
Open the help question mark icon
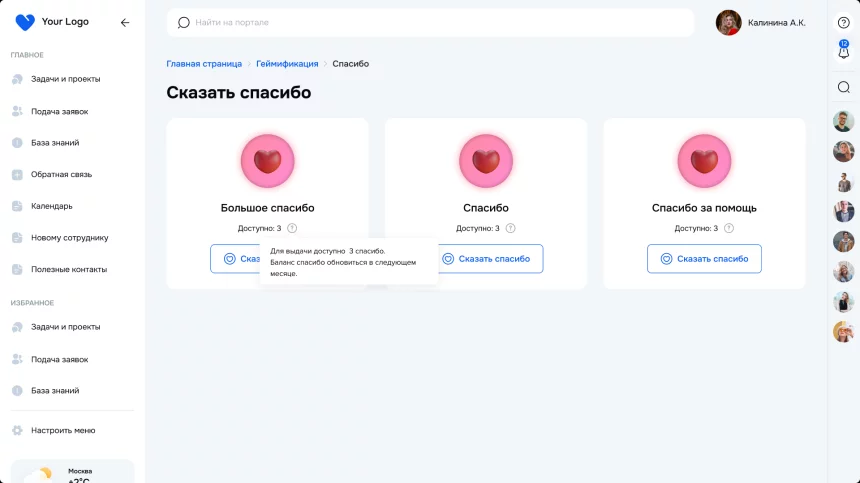(x=843, y=22)
